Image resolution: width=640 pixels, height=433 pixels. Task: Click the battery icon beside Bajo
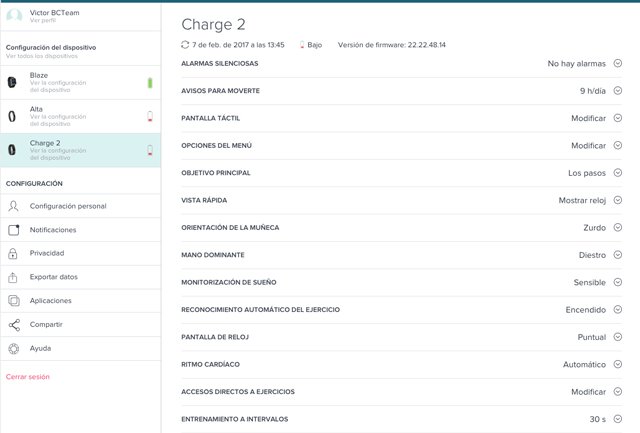[302, 45]
